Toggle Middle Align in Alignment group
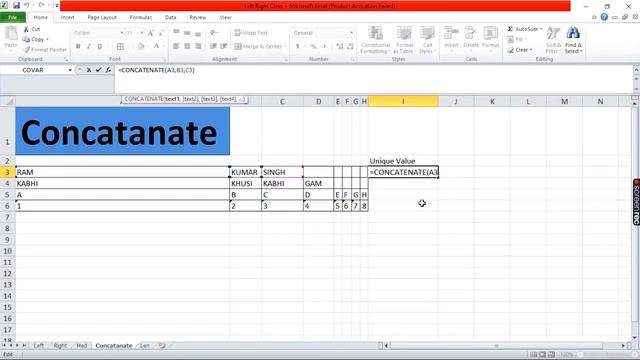Viewport: 640px width, 360px height. pyautogui.click(x=187, y=33)
